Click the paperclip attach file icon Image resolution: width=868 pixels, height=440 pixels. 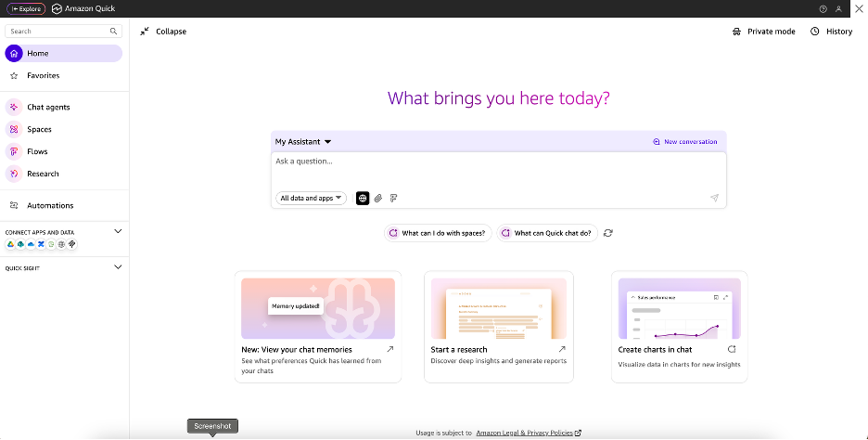378,198
